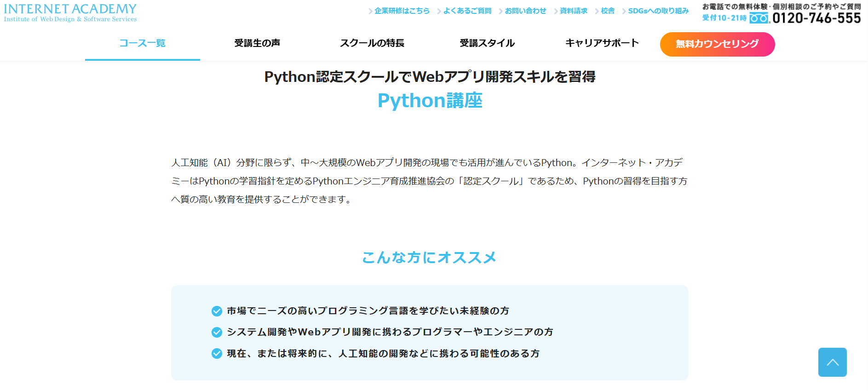This screenshot has width=868, height=391.
Task: Click the 資料請求 link
Action: [571, 11]
